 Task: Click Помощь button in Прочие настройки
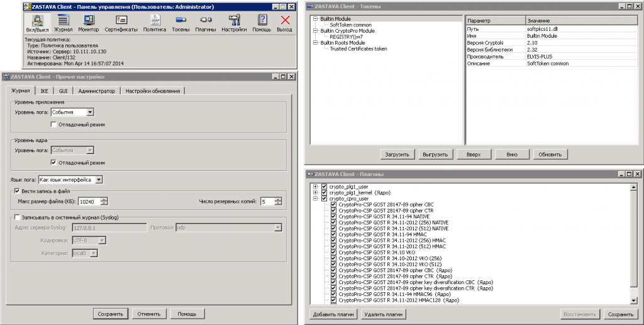pyautogui.click(x=187, y=314)
